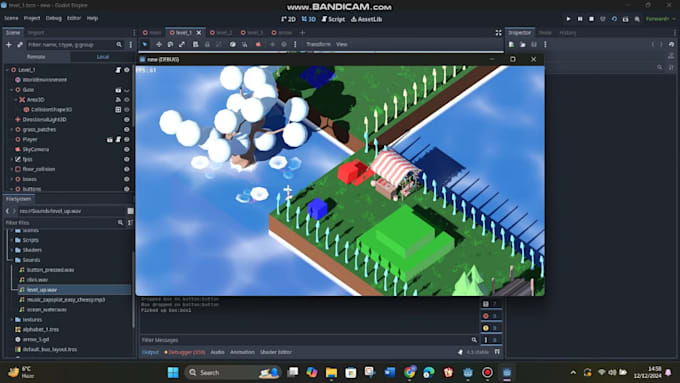Image resolution: width=680 pixels, height=383 pixels.
Task: Open the AssetLib workspace
Action: [366, 19]
